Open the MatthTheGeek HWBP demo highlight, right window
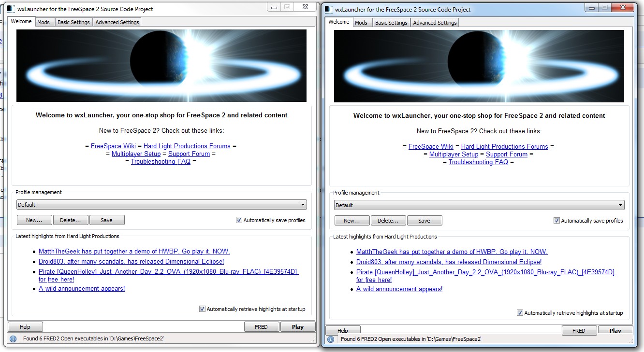Viewport: 644px width, 352px height. (x=452, y=252)
